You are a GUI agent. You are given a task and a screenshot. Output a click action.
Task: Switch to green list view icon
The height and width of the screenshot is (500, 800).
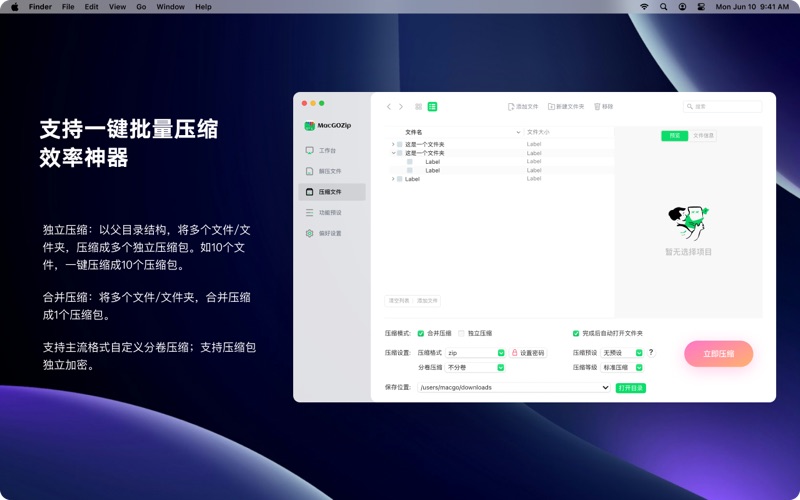coord(432,107)
